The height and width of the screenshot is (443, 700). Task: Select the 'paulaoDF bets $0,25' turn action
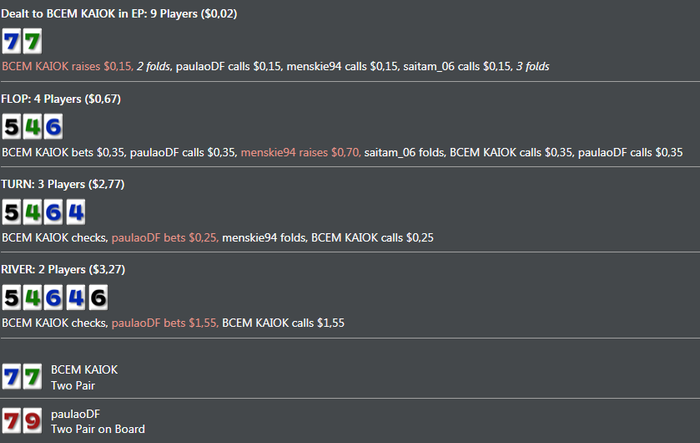click(165, 238)
